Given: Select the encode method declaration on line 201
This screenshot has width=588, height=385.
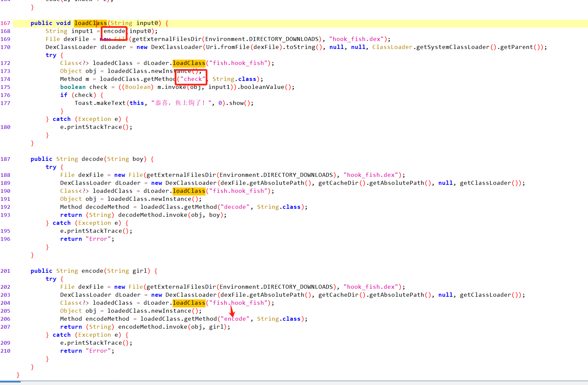Looking at the screenshot, I should (92, 271).
